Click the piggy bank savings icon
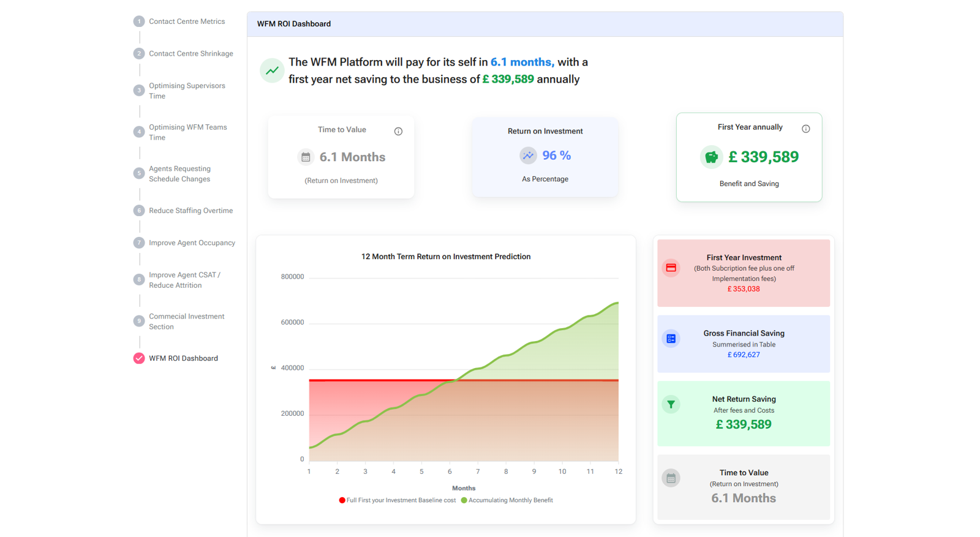Viewport: 980px width, 537px height. [x=711, y=157]
